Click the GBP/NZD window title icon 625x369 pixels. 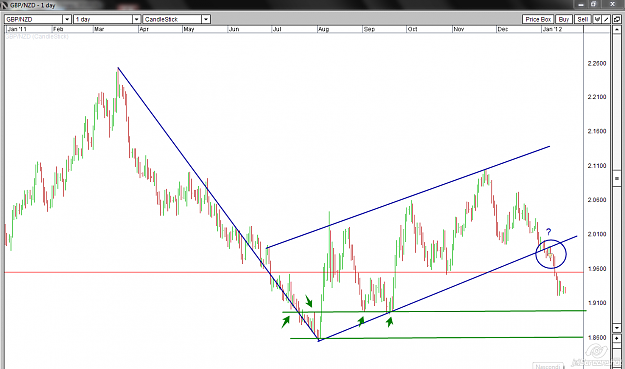4,5
